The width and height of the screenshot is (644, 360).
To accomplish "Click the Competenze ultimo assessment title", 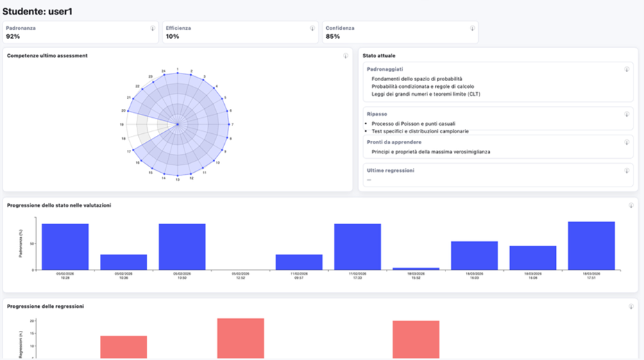I will click(47, 55).
